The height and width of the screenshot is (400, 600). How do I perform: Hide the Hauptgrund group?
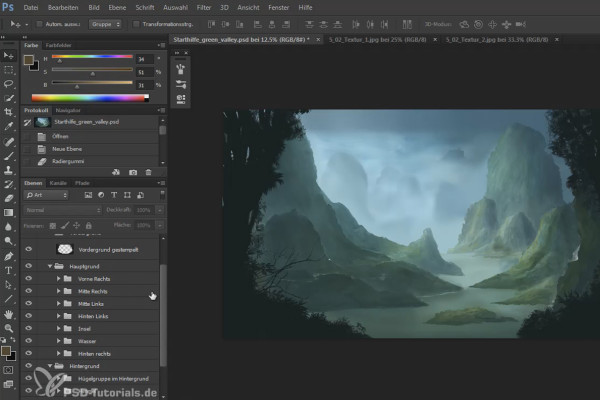pyautogui.click(x=29, y=266)
